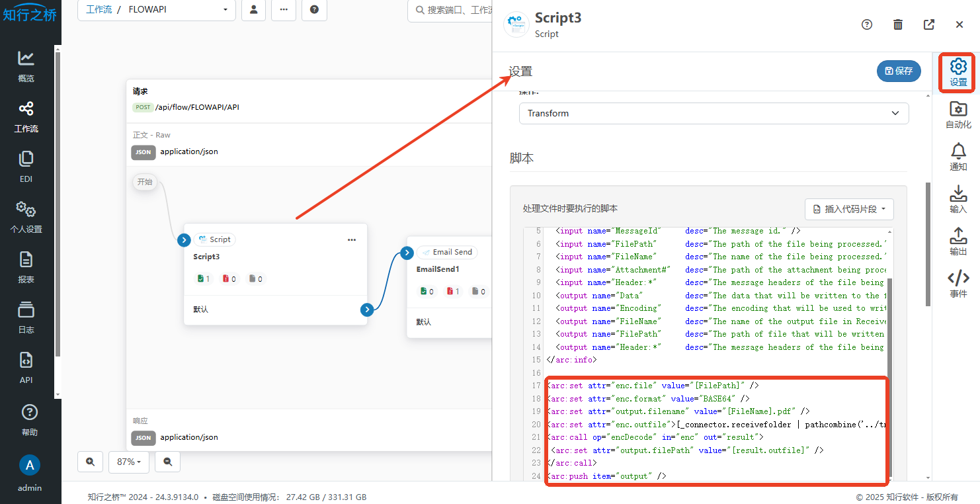980x504 pixels.
Task: Open the 工作流 workflow section
Action: (26, 117)
